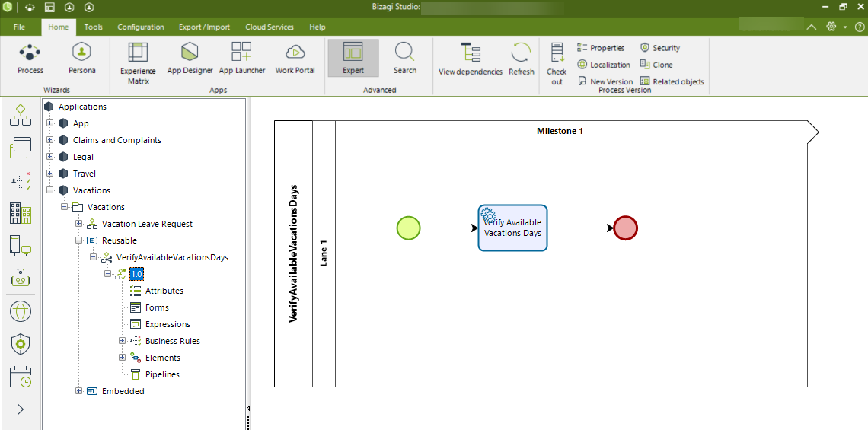Refresh the process tree

click(x=522, y=59)
